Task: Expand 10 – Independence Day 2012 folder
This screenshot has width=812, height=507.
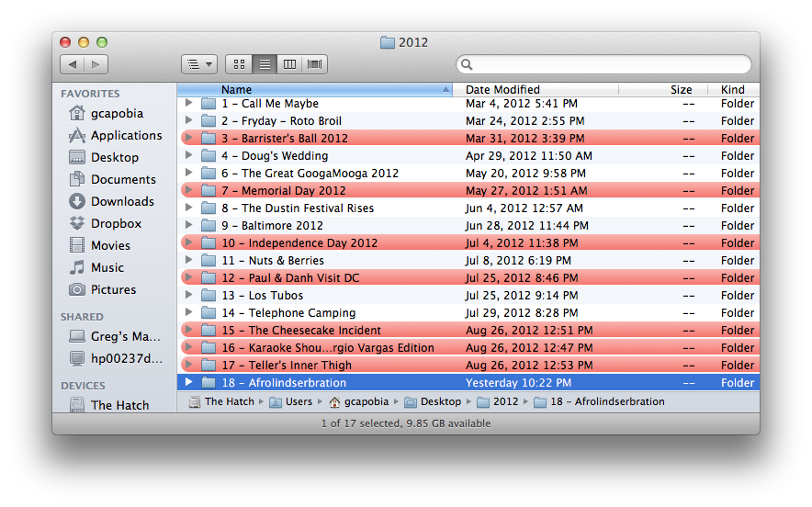Action: coord(189,242)
